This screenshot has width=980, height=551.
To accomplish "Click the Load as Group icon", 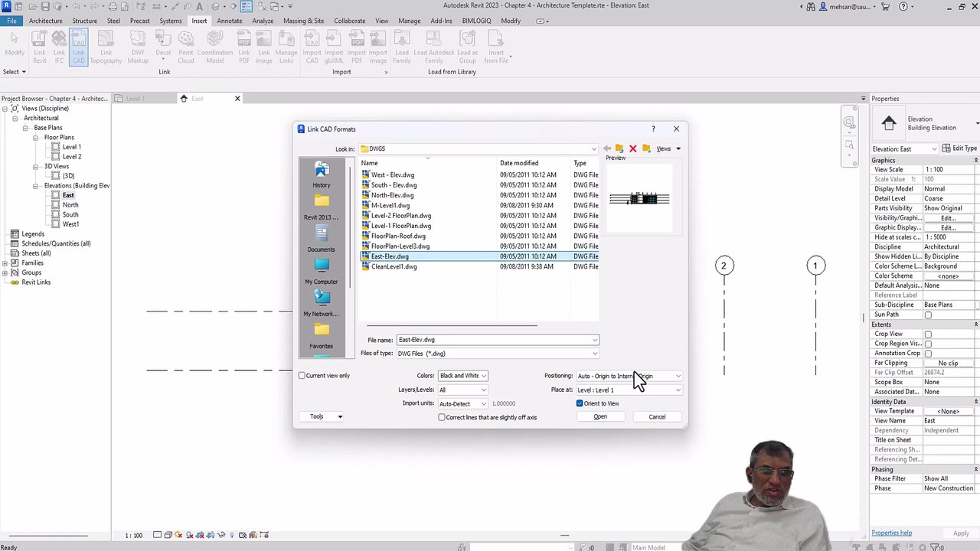I will coord(468,47).
